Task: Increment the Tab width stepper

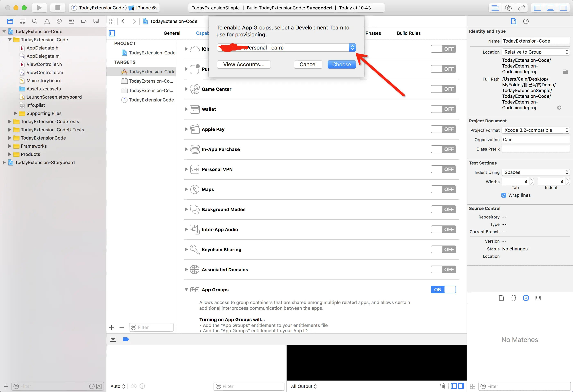Action: point(532,180)
